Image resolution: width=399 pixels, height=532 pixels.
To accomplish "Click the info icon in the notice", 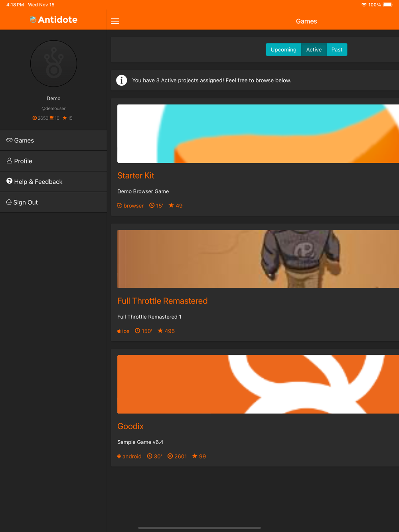I will [122, 80].
